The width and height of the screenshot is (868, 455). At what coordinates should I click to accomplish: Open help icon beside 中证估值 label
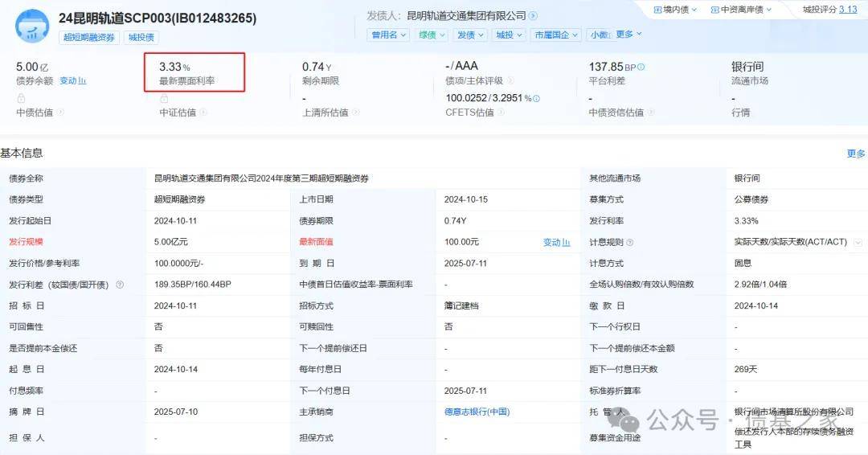(203, 113)
